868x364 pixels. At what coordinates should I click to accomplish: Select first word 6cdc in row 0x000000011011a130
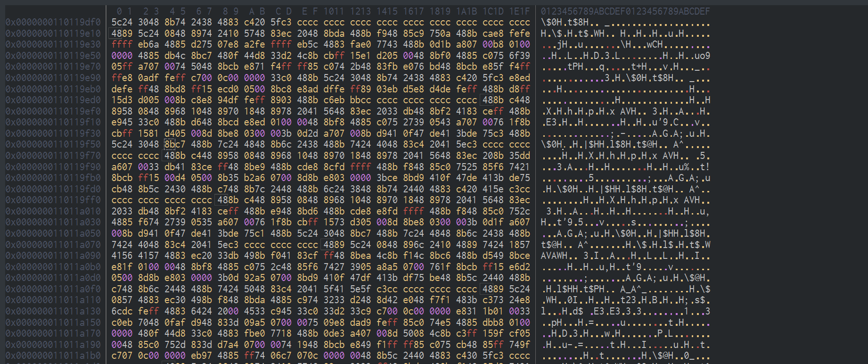(x=122, y=311)
